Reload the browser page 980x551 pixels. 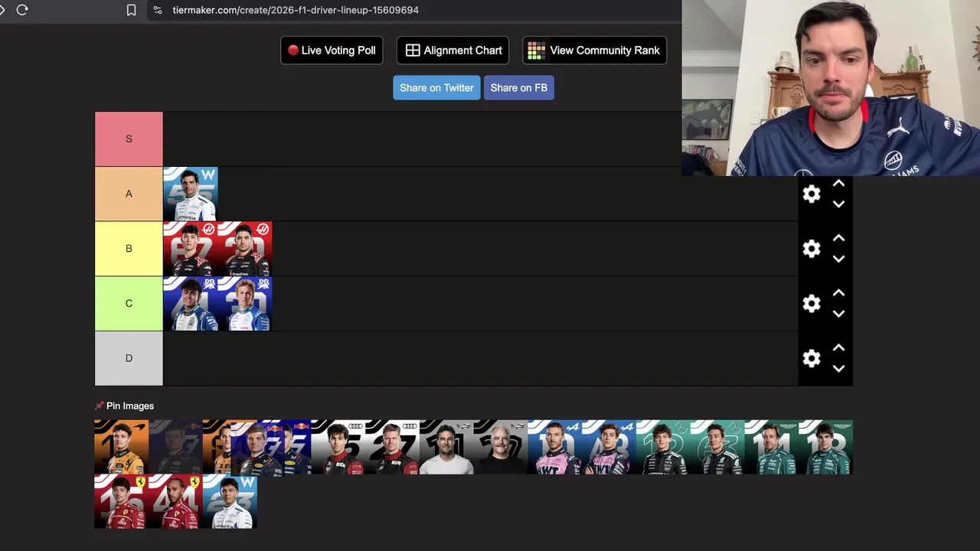pos(22,10)
